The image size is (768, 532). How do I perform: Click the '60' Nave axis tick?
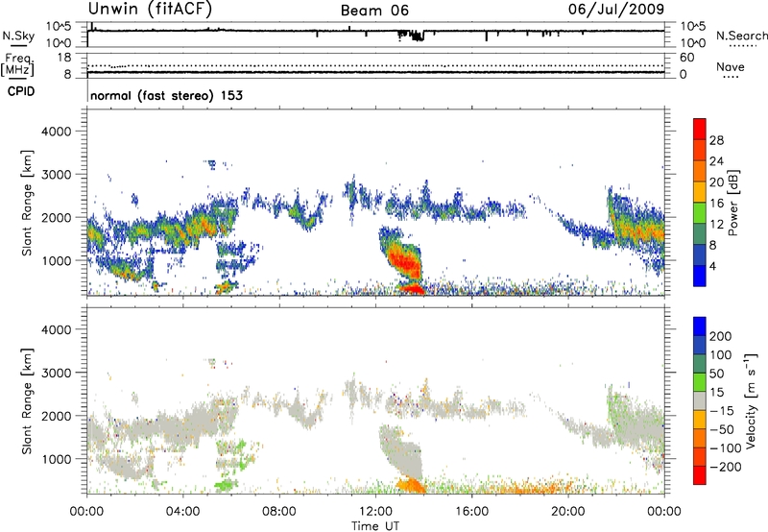pos(687,58)
